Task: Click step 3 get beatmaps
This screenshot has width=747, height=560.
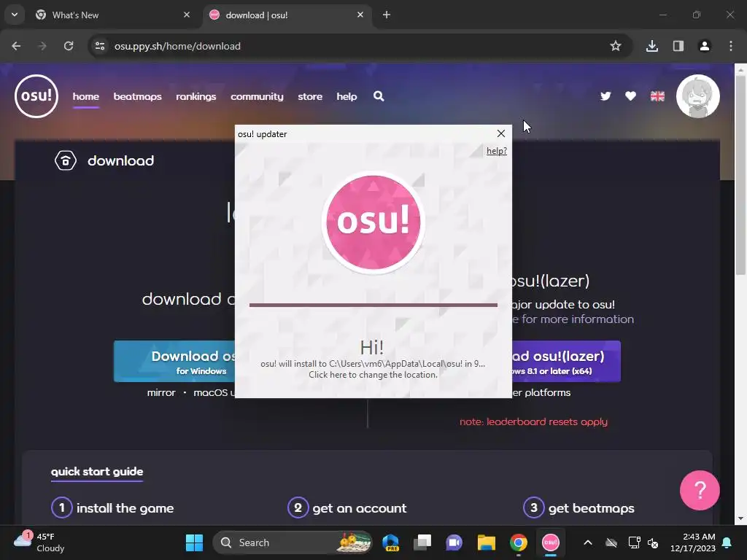Action: tap(578, 508)
